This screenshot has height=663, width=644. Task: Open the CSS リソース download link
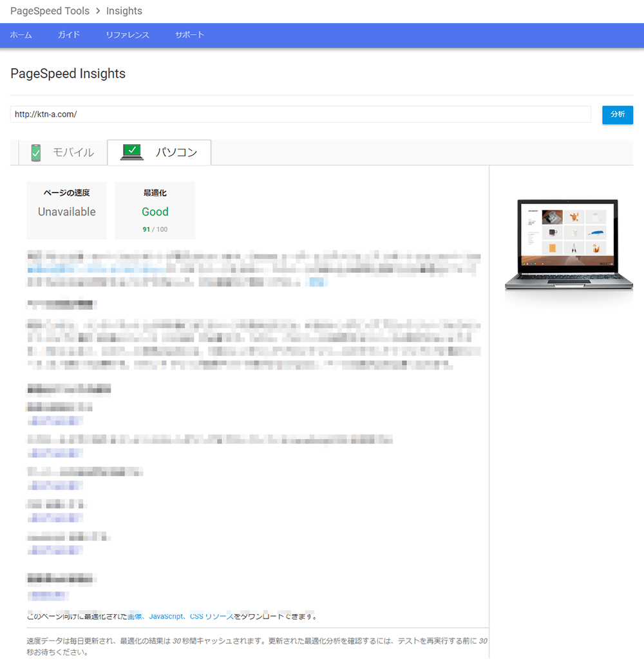(212, 617)
